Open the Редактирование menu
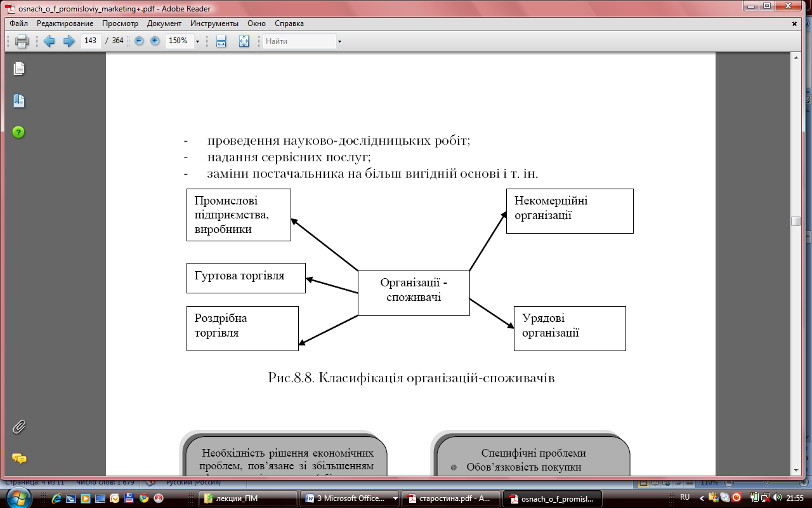 [64, 23]
